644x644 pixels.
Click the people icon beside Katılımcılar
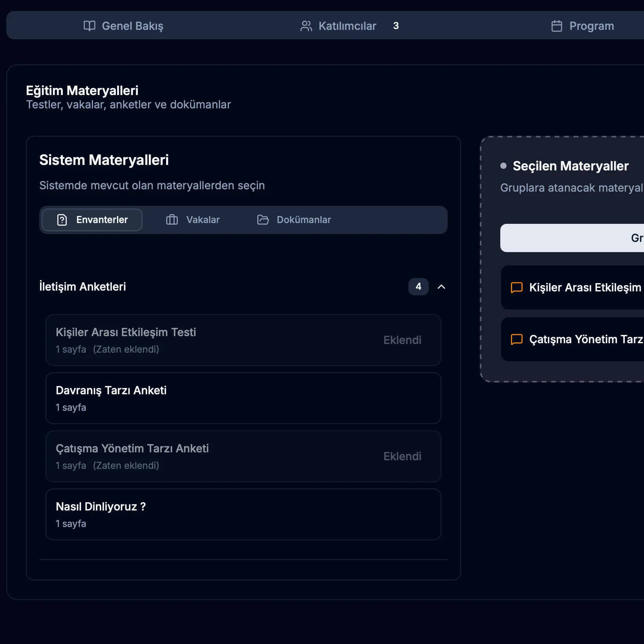[306, 26]
